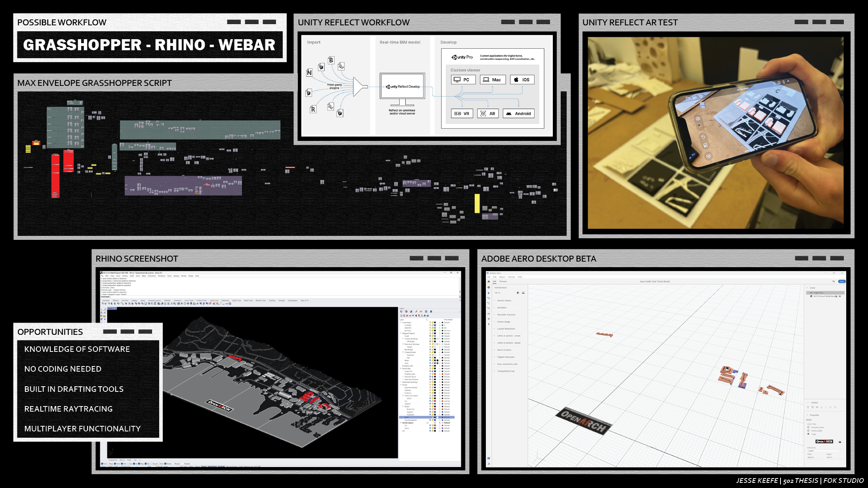Expand Nature & plants asset category
Image resolution: width=868 pixels, height=488 pixels.
pyautogui.click(x=494, y=350)
